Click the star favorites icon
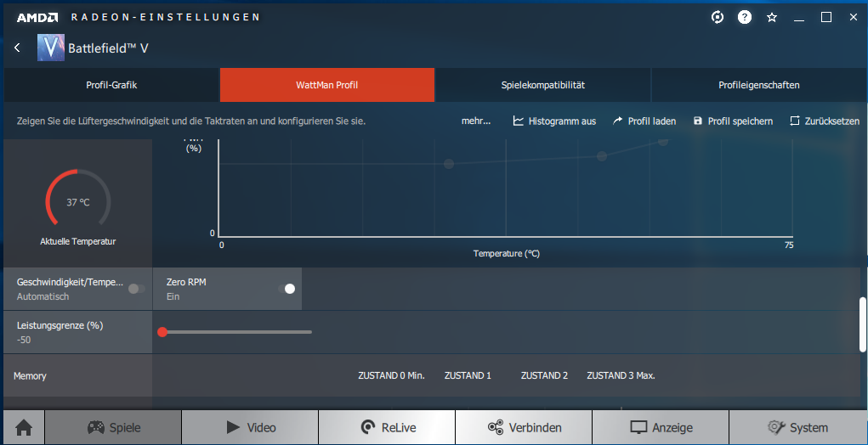The height and width of the screenshot is (445, 868). (x=772, y=18)
